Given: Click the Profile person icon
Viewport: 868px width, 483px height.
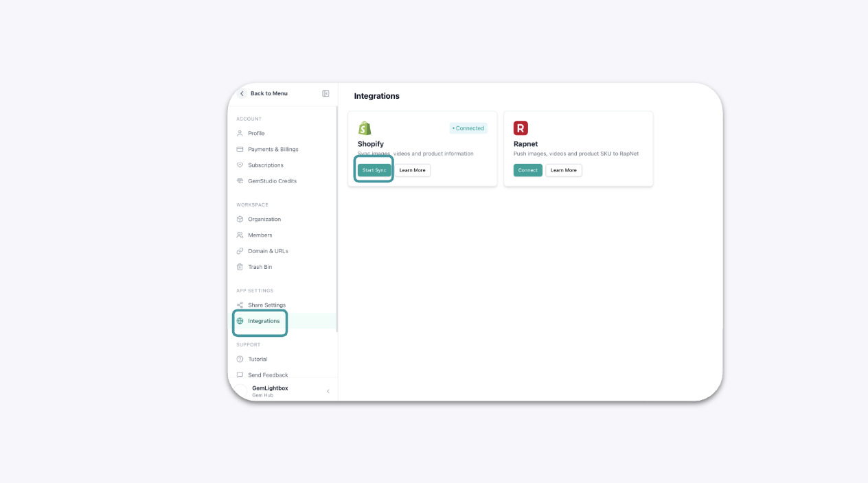Looking at the screenshot, I should click(240, 133).
